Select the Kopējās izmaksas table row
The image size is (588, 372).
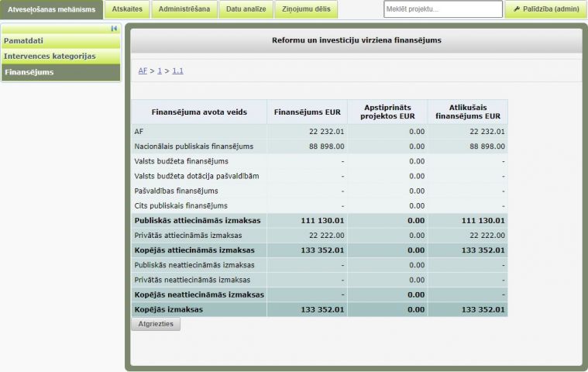pyautogui.click(x=318, y=309)
